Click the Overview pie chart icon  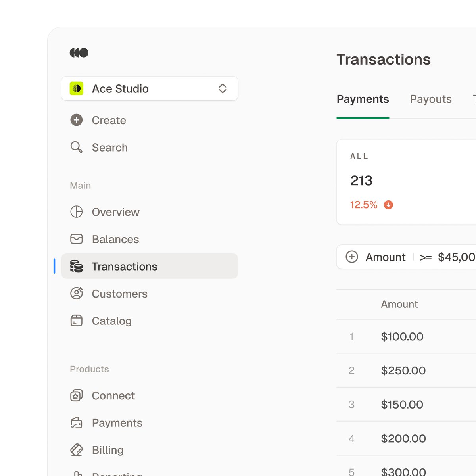point(77,212)
